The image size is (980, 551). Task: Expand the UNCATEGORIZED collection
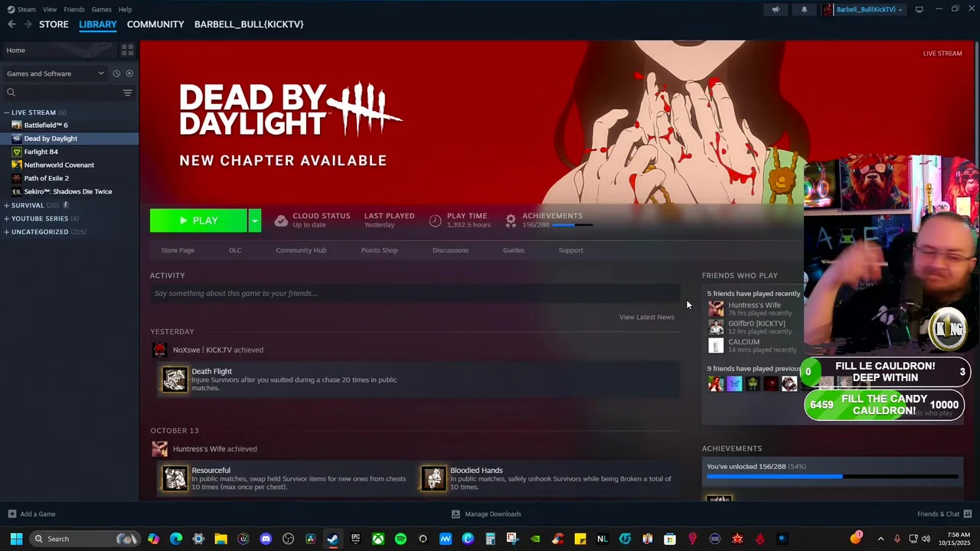click(6, 232)
